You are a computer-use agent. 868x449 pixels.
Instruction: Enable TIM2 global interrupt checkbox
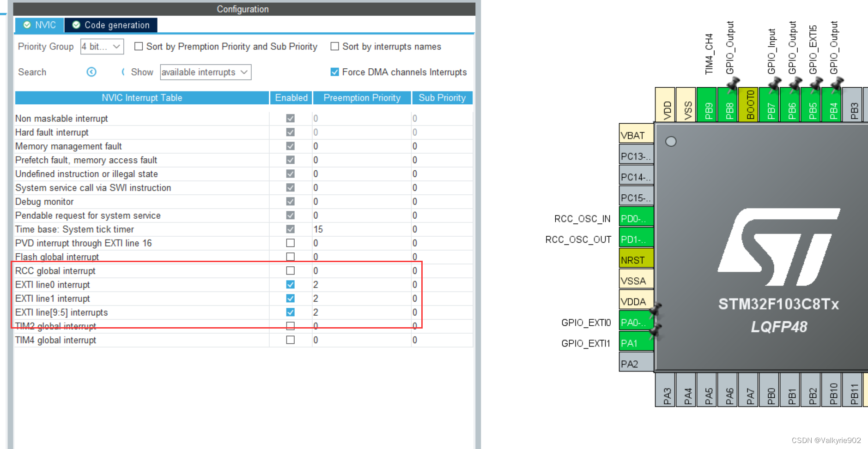[290, 326]
